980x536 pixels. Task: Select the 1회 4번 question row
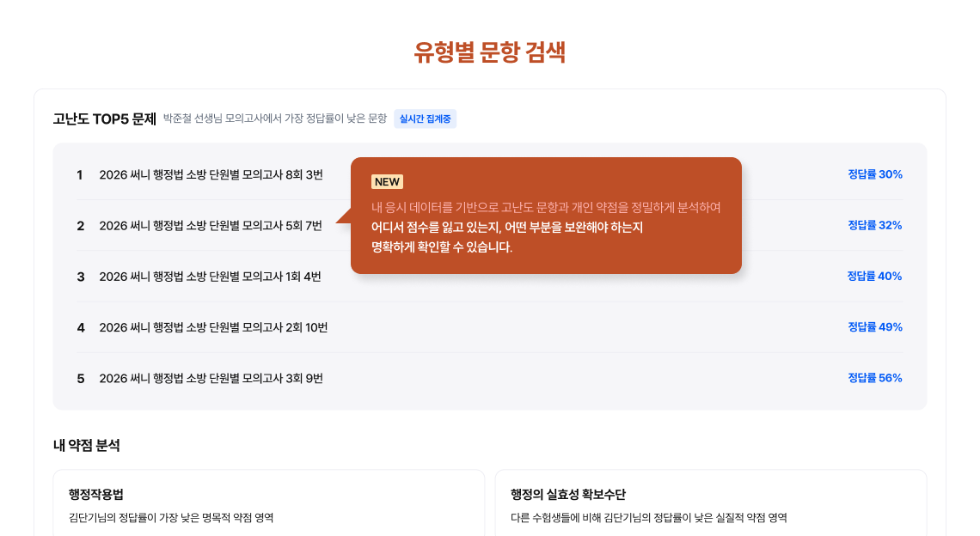tap(211, 277)
